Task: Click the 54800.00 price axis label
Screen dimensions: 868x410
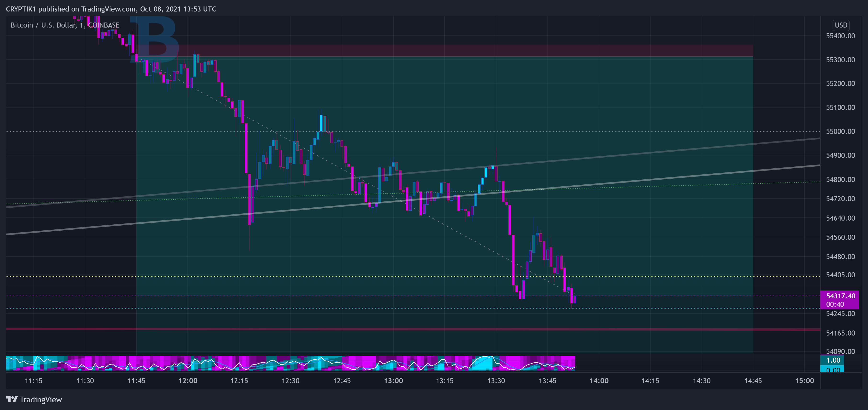Action: (x=840, y=179)
